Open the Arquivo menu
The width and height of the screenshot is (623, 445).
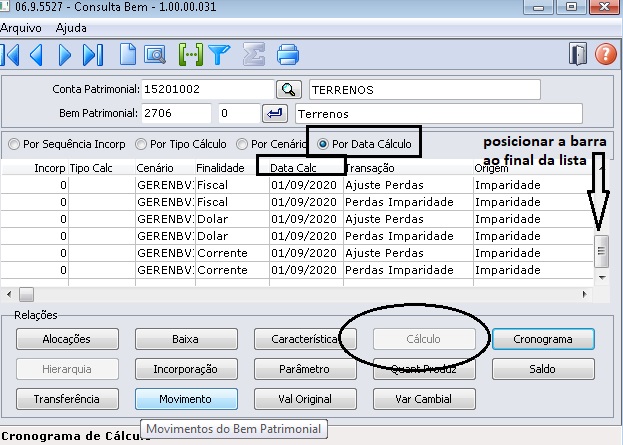click(21, 28)
